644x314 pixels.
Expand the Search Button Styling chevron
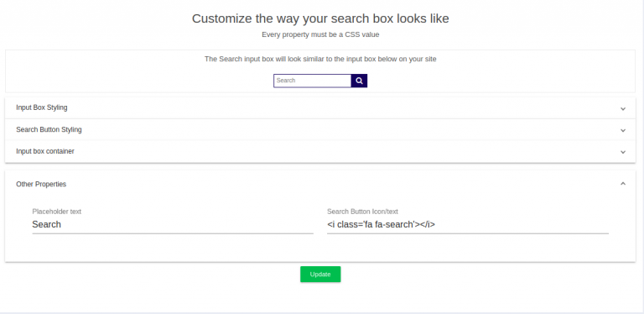(623, 130)
